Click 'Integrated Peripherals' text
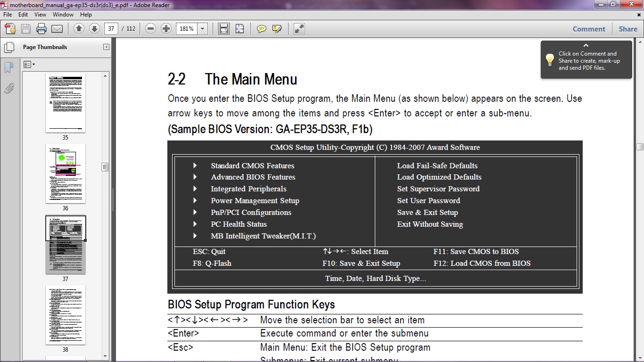644x362 pixels. (248, 189)
